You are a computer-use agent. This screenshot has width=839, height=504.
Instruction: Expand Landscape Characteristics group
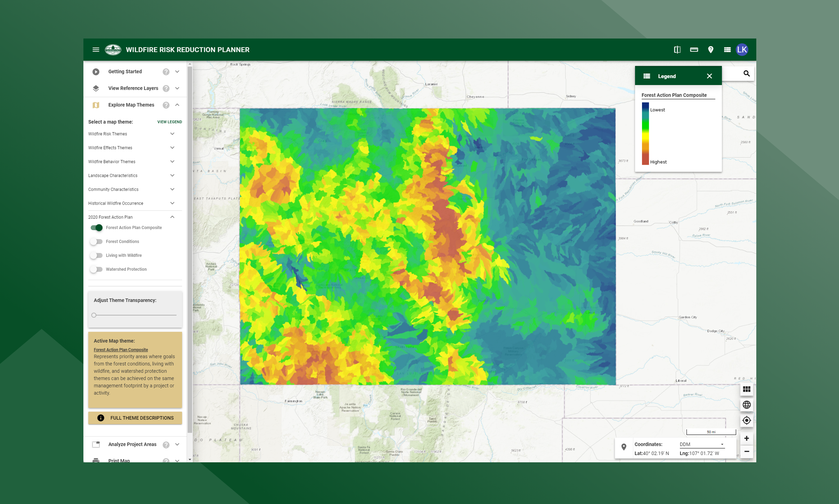[172, 175]
